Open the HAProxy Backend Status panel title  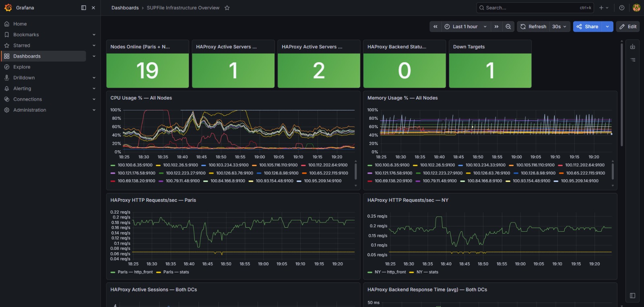click(397, 47)
